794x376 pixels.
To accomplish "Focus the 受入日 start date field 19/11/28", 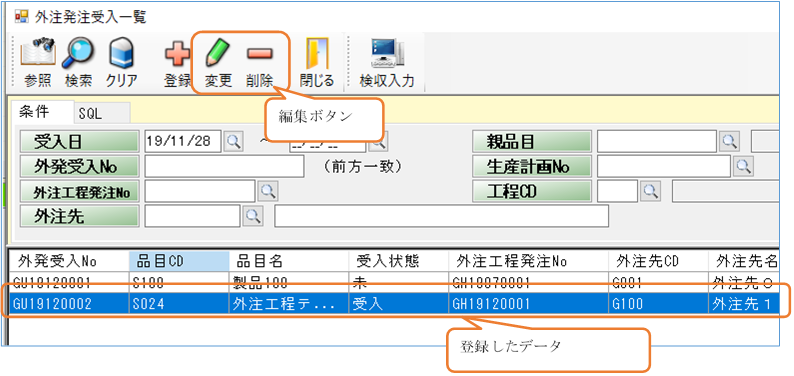I will point(183,142).
